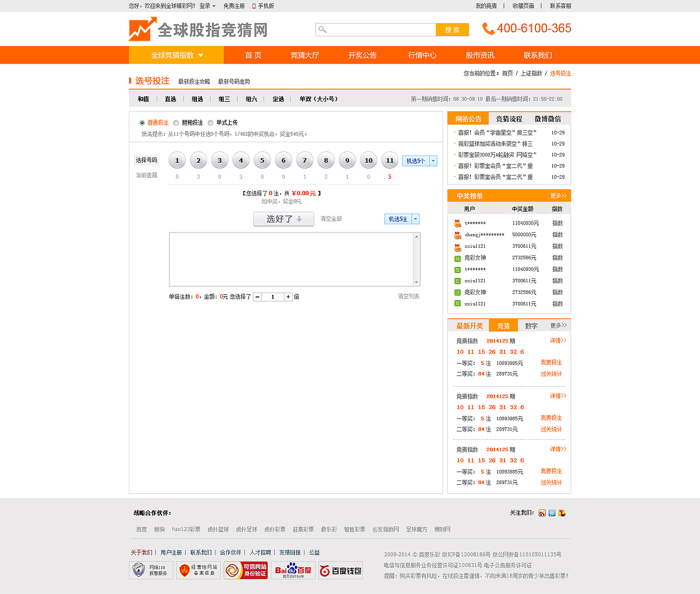Click inside the empty bet list box
700x594 pixels.
(x=291, y=259)
